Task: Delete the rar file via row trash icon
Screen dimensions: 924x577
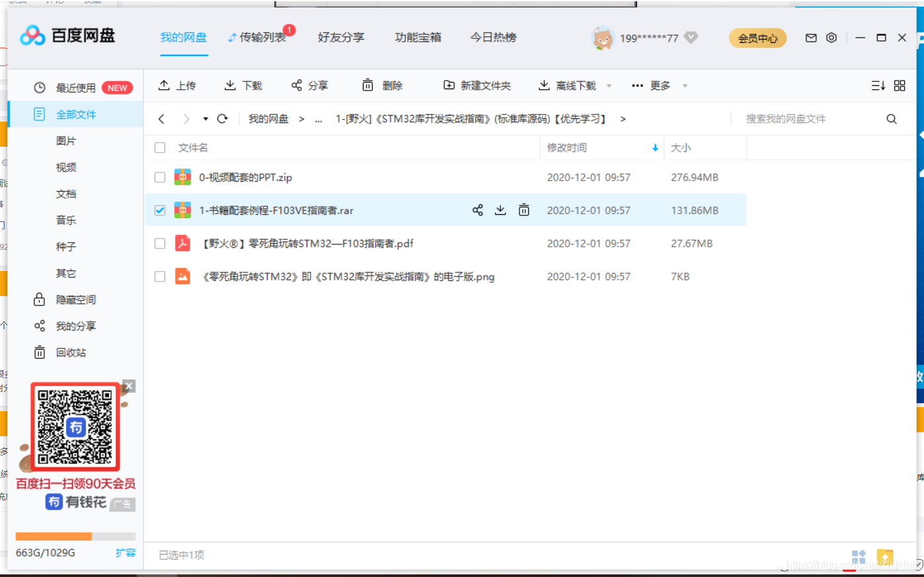Action: click(x=523, y=210)
